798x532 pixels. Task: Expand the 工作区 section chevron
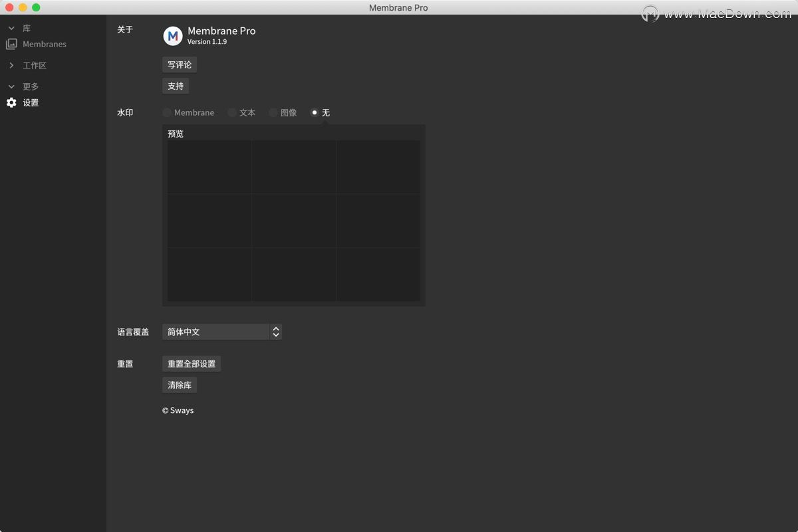pos(11,65)
